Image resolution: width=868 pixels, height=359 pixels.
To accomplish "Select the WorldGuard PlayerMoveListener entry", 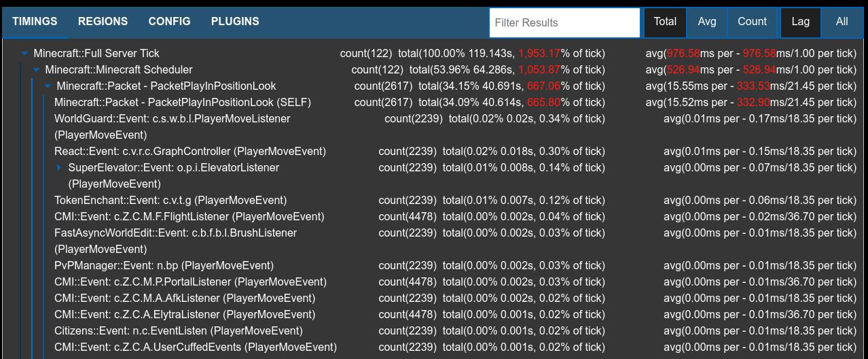I will [173, 126].
